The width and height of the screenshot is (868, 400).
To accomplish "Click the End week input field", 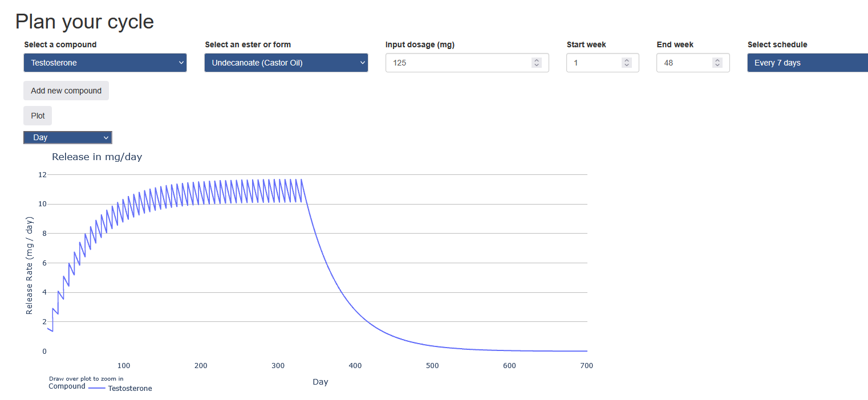I will pyautogui.click(x=684, y=63).
